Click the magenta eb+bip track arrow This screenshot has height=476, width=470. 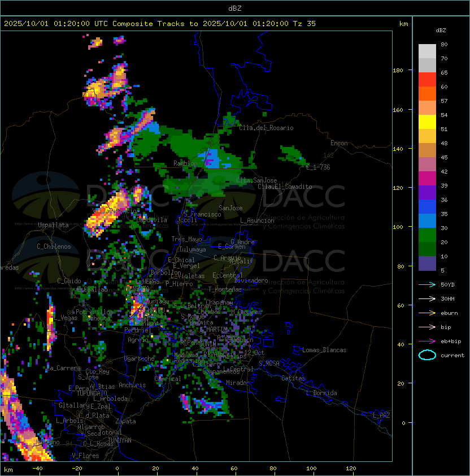(x=427, y=341)
